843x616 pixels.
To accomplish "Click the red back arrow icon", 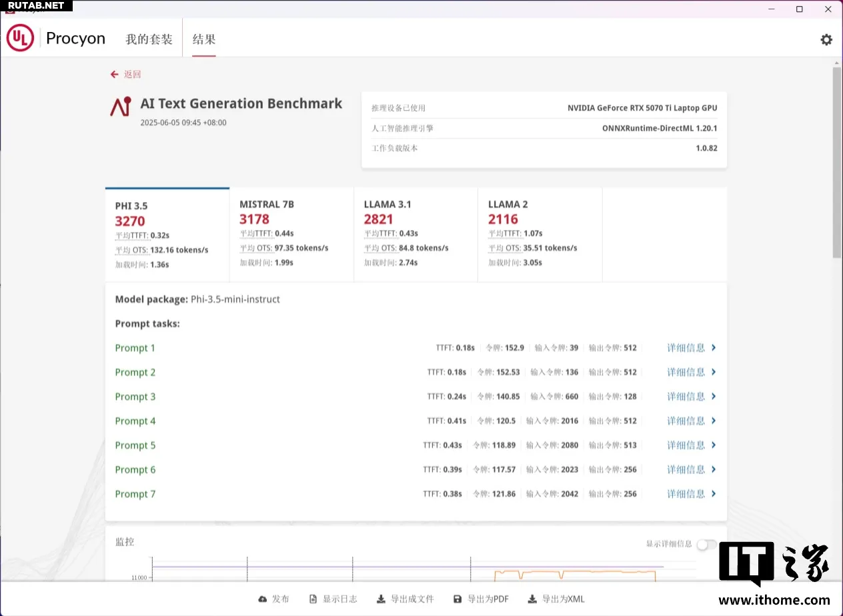I will (x=115, y=75).
